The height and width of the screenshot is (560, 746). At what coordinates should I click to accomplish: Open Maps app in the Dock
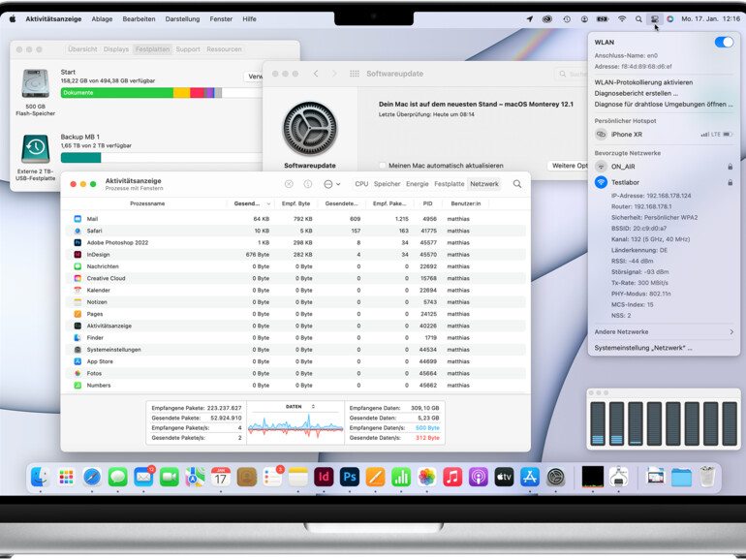pos(195,477)
